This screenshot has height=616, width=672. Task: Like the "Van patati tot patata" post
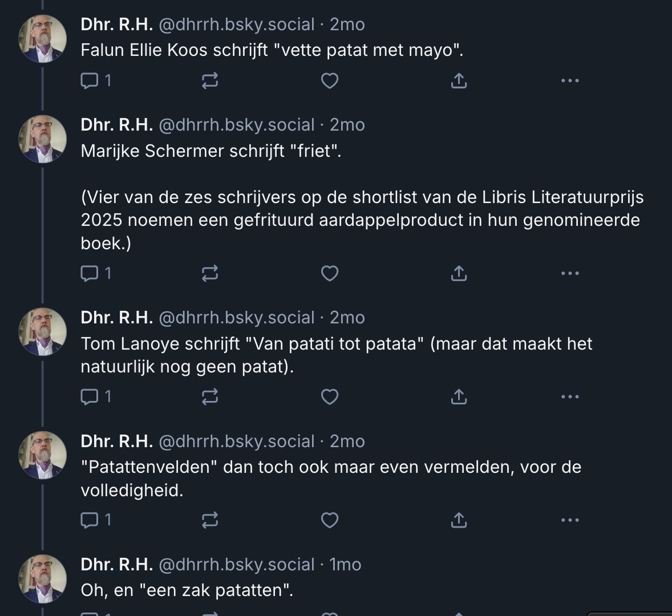pos(330,396)
